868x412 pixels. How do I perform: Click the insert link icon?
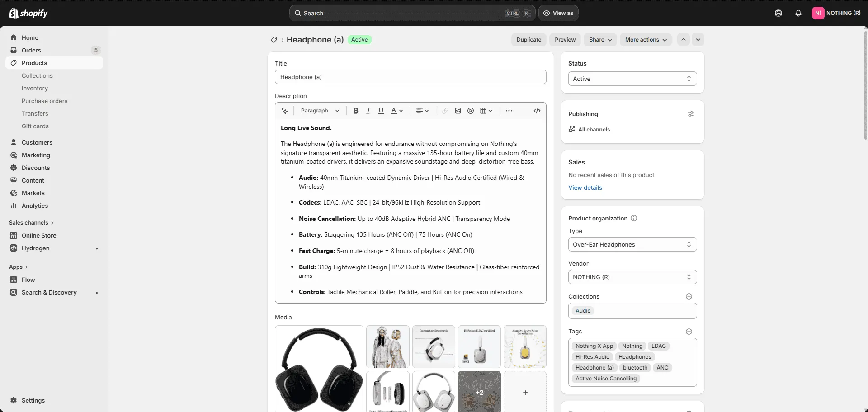pyautogui.click(x=445, y=111)
